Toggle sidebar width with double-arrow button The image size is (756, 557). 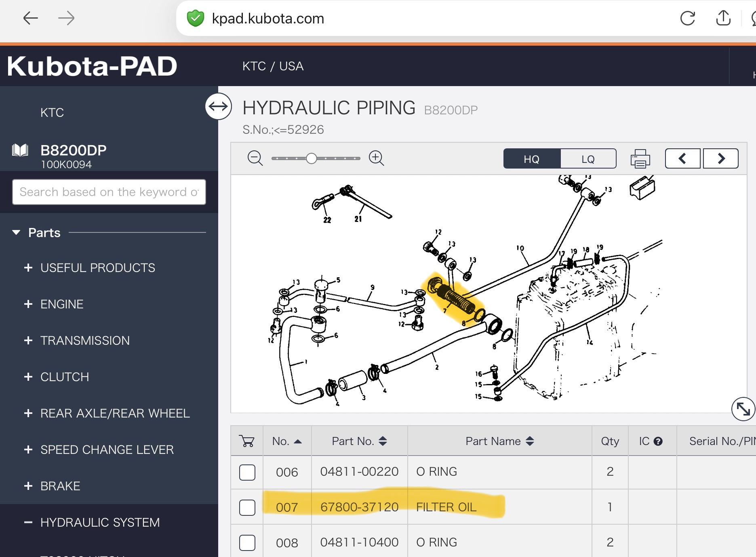point(219,107)
